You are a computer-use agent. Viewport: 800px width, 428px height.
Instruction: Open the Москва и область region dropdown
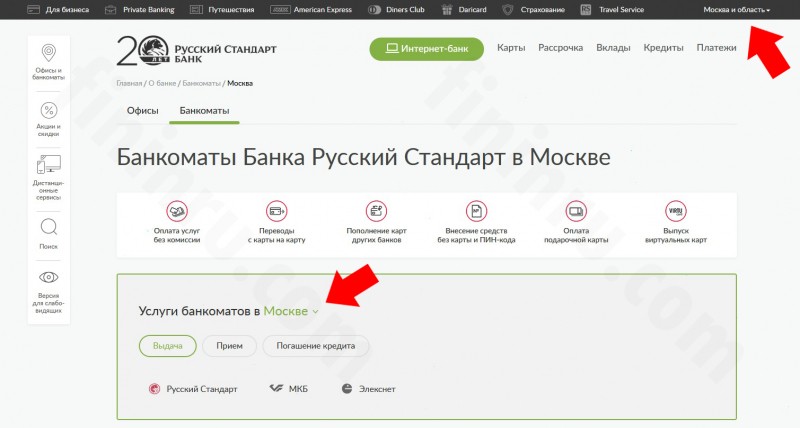click(737, 10)
